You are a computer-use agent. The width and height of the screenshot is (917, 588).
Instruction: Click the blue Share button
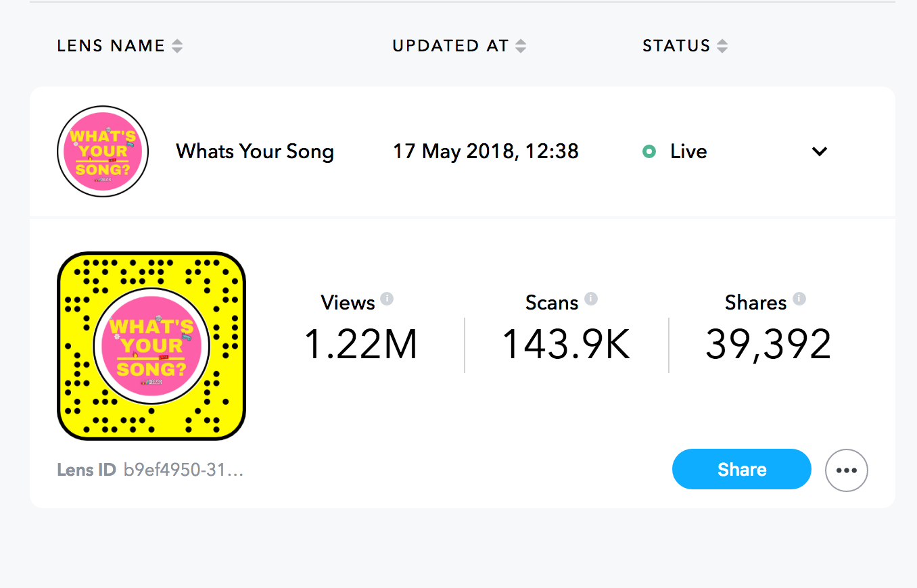[x=742, y=469]
